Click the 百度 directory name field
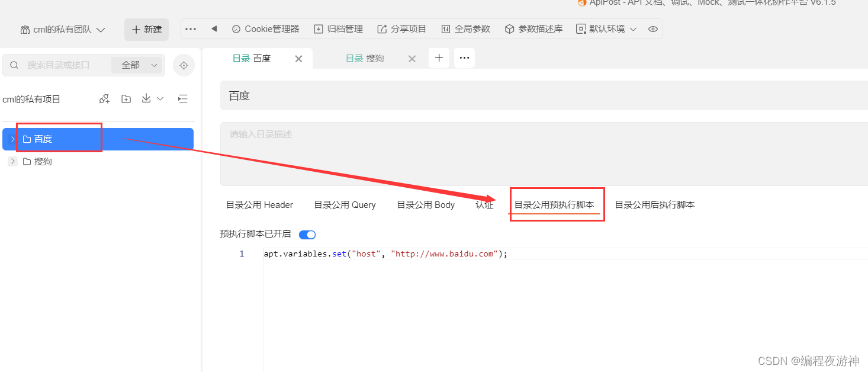This screenshot has height=372, width=868. (544, 96)
